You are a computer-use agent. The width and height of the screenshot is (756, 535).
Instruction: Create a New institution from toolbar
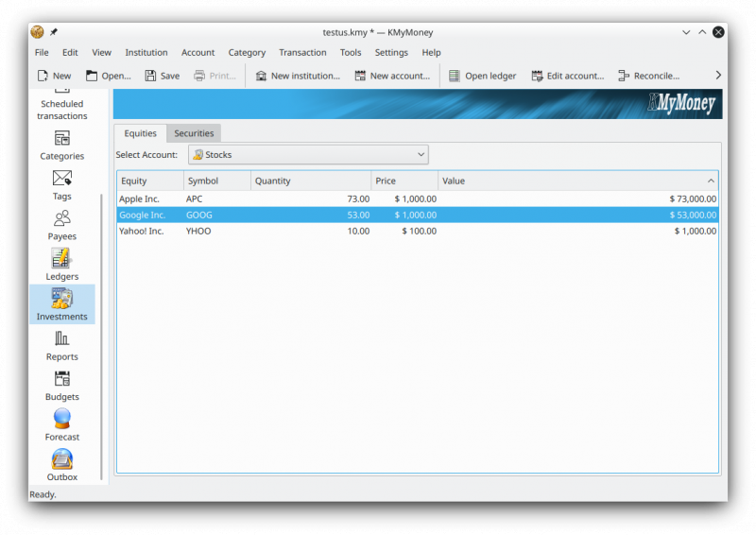coord(298,76)
